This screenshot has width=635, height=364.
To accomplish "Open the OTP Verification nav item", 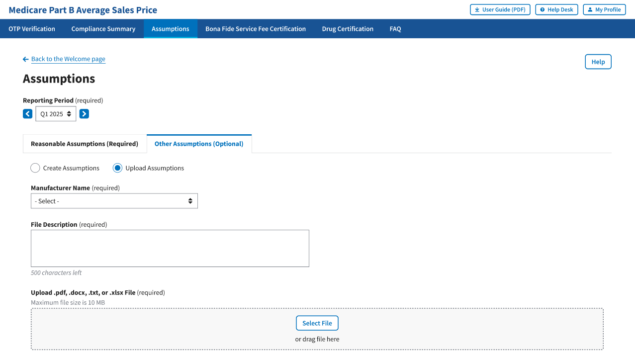I will click(x=32, y=29).
